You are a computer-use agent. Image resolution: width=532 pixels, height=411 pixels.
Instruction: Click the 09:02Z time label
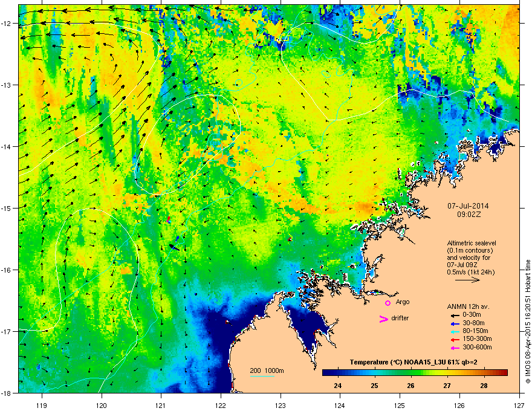[469, 215]
